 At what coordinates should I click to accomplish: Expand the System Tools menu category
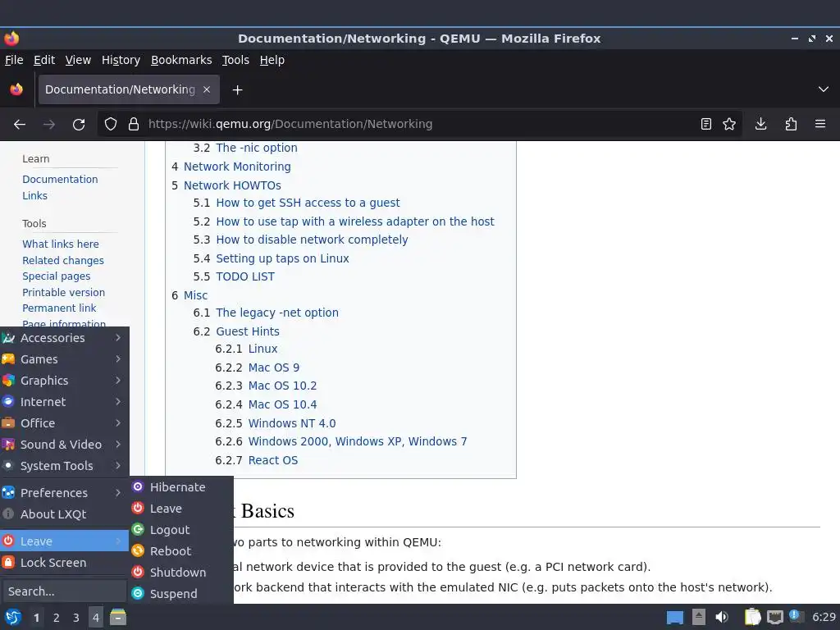[x=64, y=466]
